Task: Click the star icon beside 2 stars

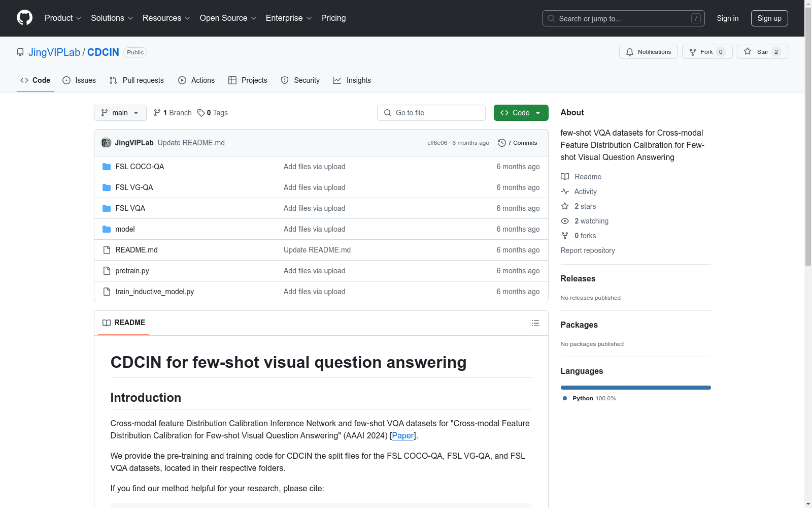Action: click(565, 206)
